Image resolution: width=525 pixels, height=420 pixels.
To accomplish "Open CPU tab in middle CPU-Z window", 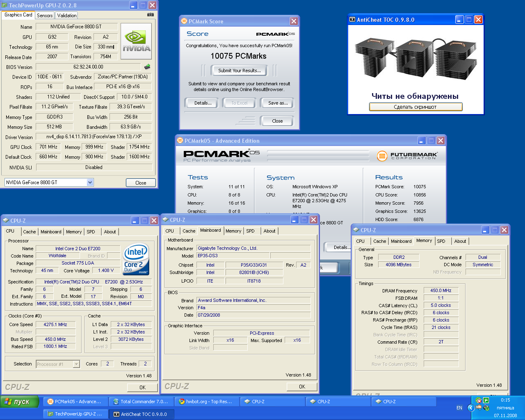I will tap(170, 231).
